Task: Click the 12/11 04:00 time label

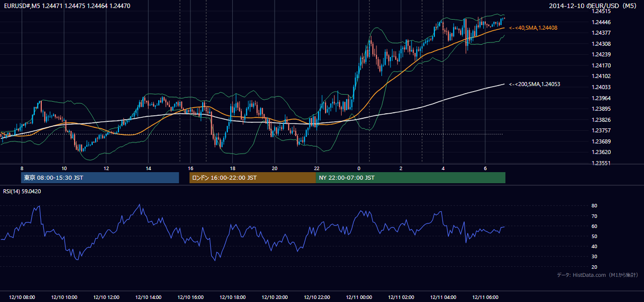Action: coord(443,297)
